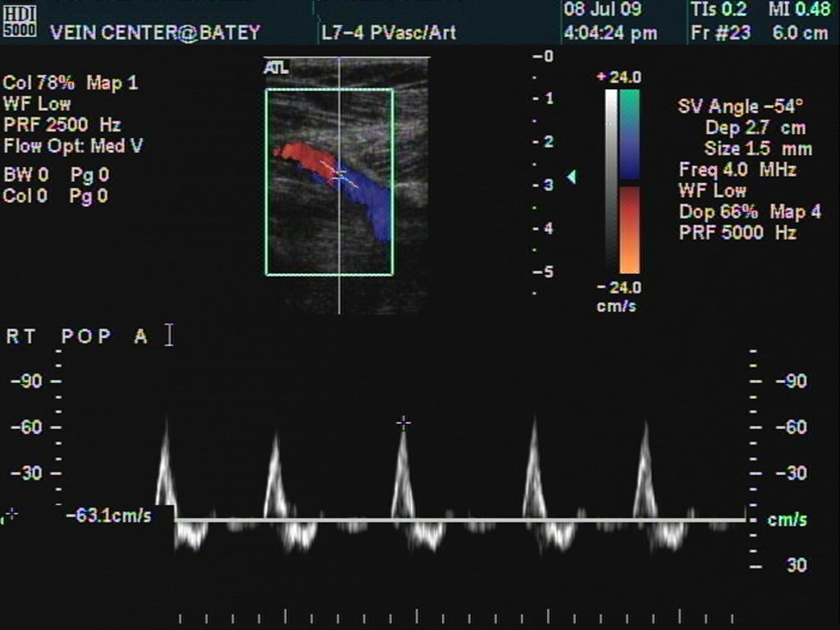
Task: Click the ATL logo on the scan
Action: click(276, 67)
